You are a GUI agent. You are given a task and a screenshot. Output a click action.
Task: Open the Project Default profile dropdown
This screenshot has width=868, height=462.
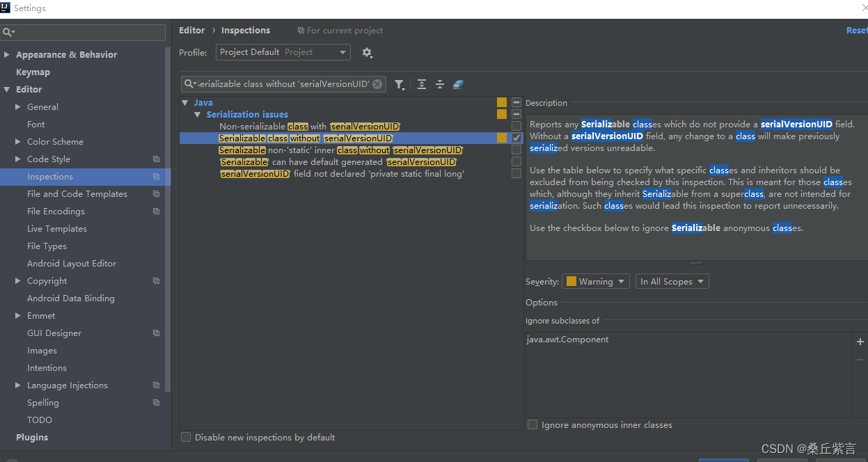[x=283, y=52]
